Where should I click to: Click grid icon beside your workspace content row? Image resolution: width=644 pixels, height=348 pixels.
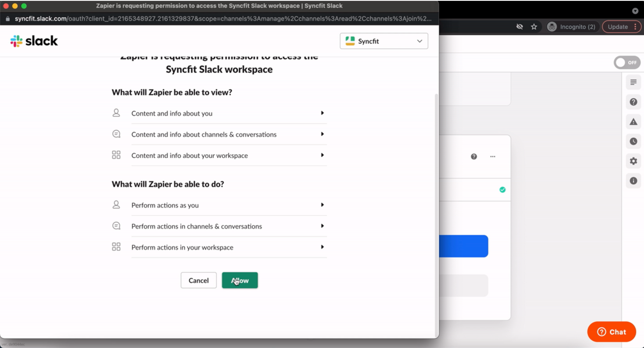point(116,155)
